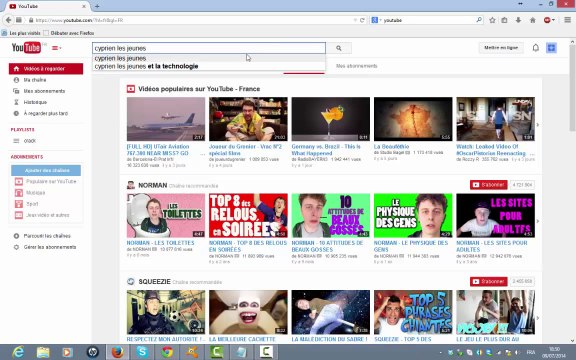Open À regarder plus tard

46,114
